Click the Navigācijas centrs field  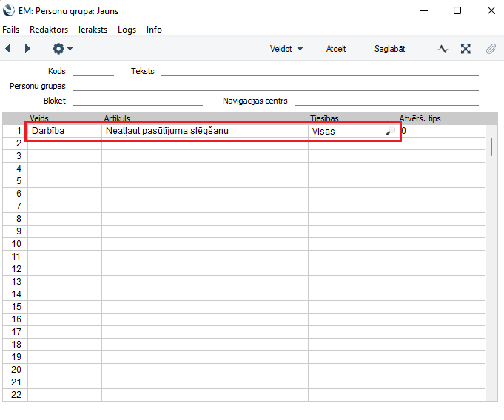386,101
